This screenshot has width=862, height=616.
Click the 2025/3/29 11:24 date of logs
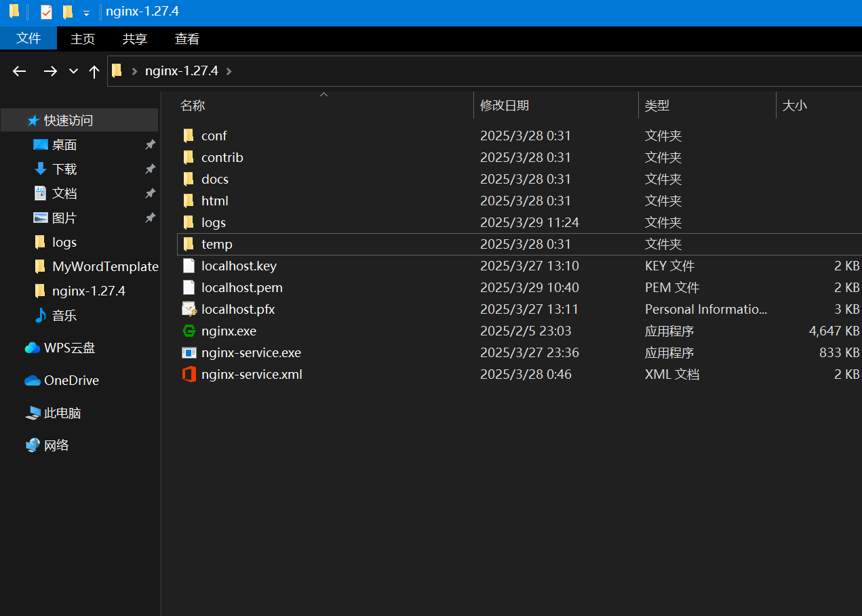530,222
